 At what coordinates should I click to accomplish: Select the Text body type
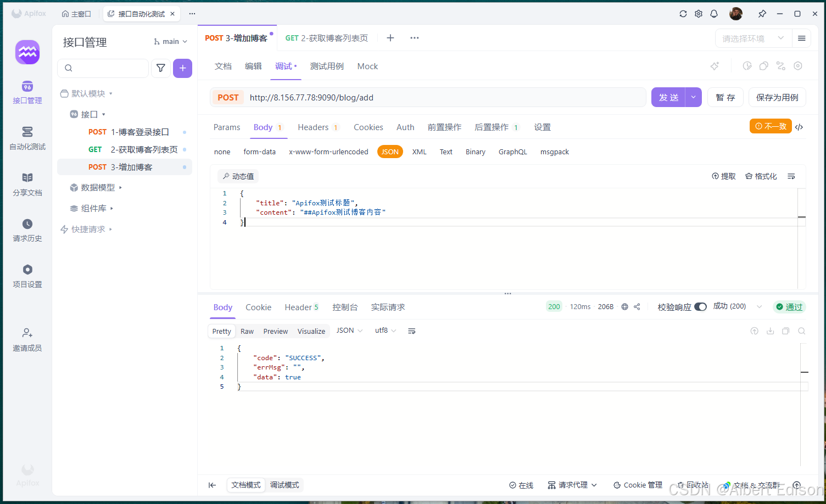click(x=446, y=152)
